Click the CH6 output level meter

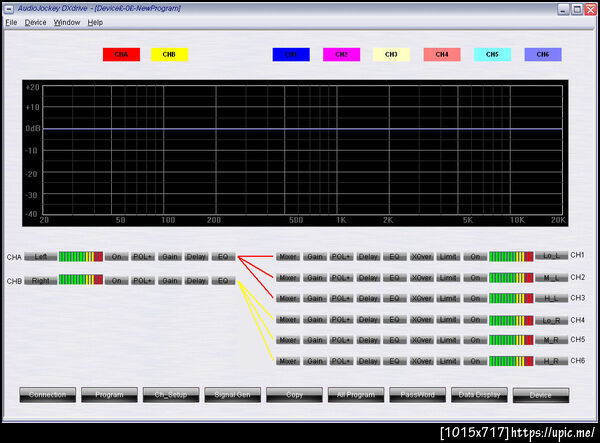tap(511, 361)
